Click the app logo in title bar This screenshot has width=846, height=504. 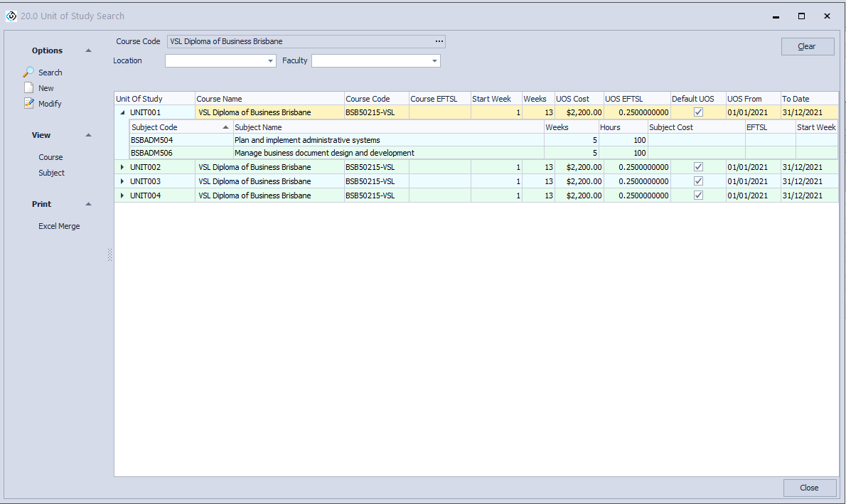tap(11, 16)
